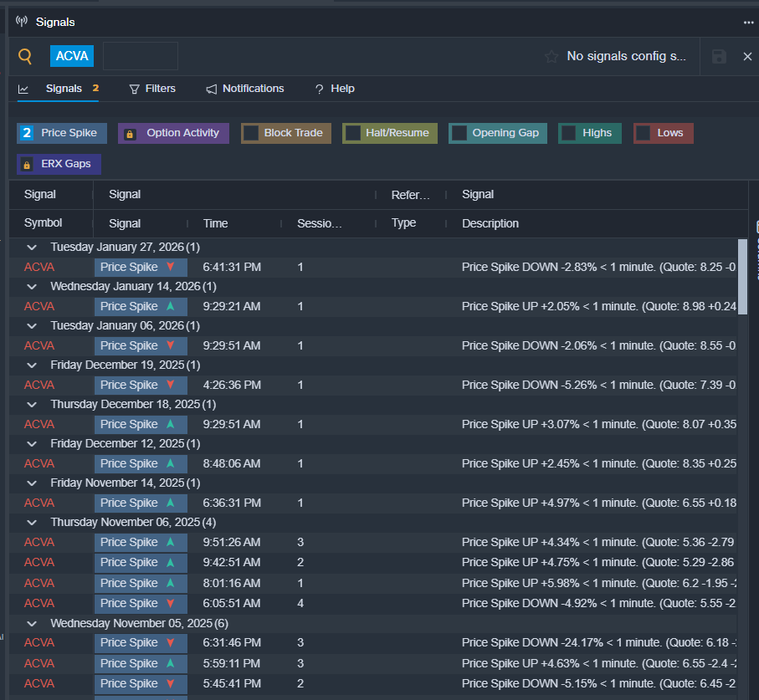Enable the Opening Gap signal checkbox
Screen dimensions: 759x700
(x=459, y=133)
